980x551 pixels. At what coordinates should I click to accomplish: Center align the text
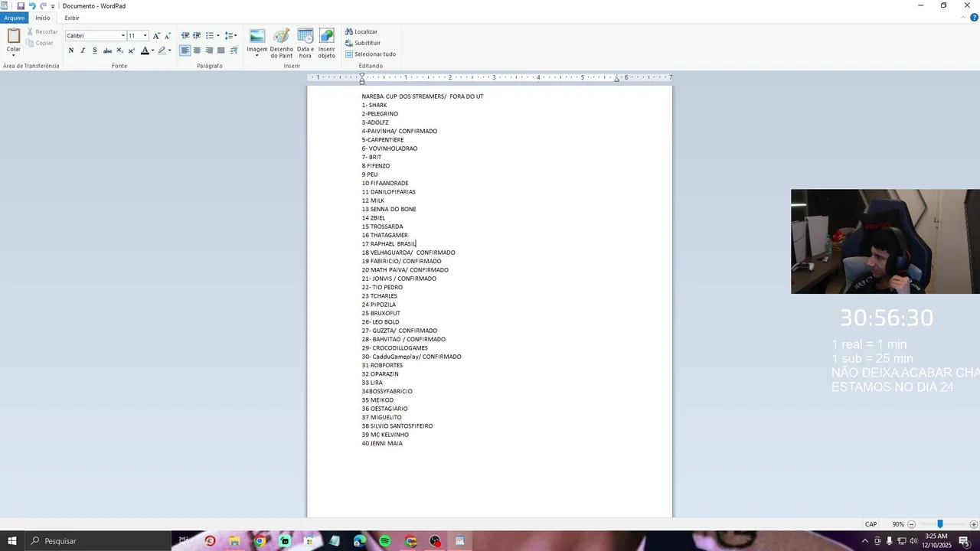tap(197, 51)
